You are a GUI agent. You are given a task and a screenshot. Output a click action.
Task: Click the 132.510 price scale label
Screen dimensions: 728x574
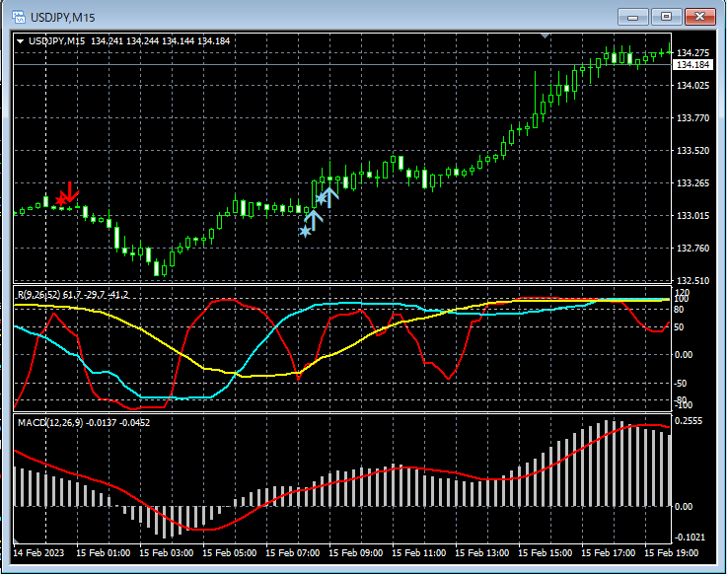click(692, 280)
